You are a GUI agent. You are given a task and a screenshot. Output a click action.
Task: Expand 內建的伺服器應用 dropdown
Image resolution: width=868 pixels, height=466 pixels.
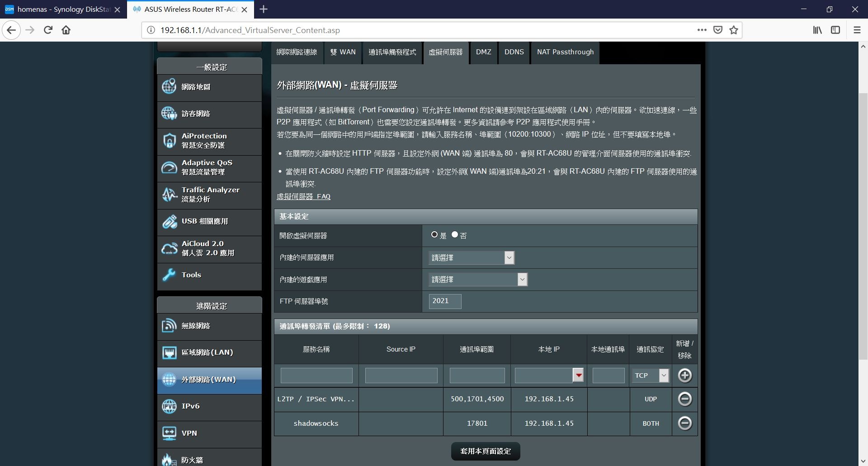coord(471,257)
